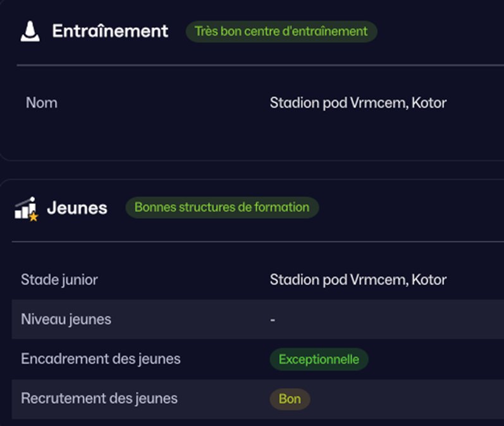Click the divider line under Jeunes header
Viewport: 504px width, 426px height.
(253, 241)
